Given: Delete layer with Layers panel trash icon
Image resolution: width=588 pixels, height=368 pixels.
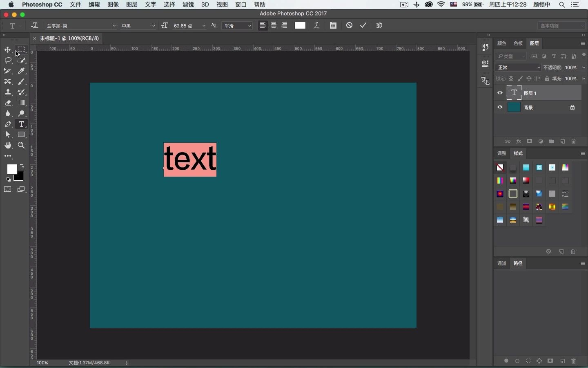Looking at the screenshot, I should [574, 141].
